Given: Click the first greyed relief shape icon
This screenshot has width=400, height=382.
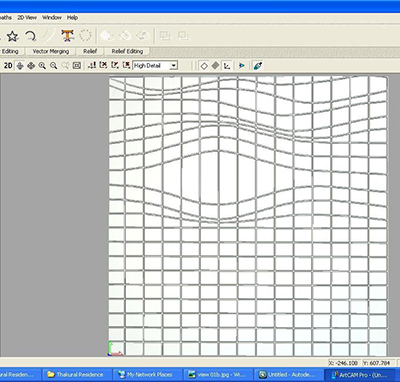Looking at the screenshot, I should pyautogui.click(x=107, y=35).
